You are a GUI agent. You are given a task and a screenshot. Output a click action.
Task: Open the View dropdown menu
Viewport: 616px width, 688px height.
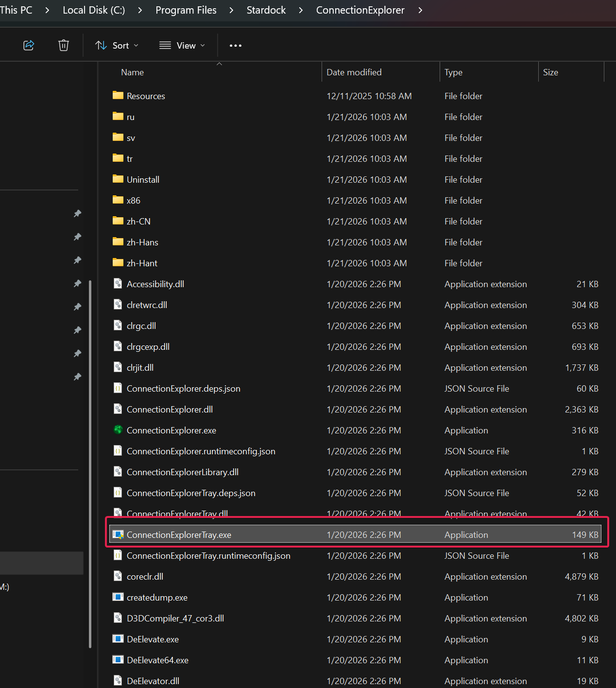coord(182,45)
